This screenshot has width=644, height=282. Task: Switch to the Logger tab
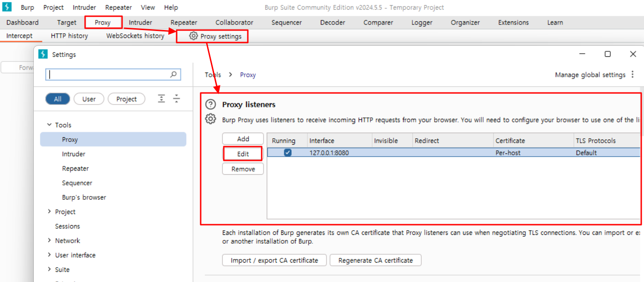coord(422,22)
